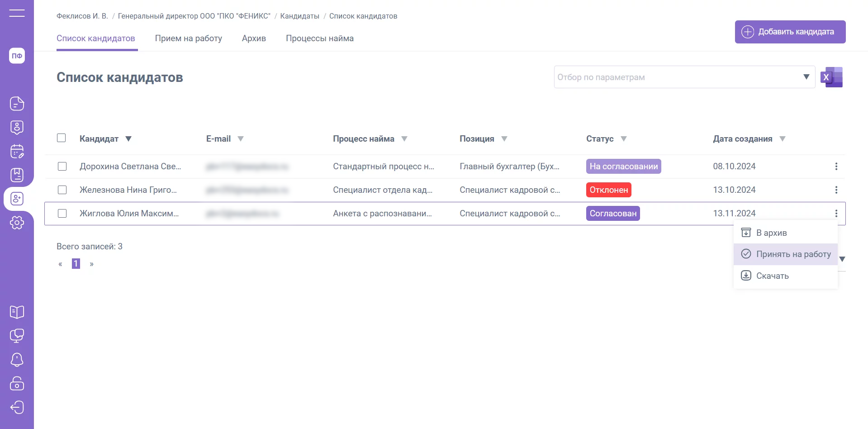The height and width of the screenshot is (429, 868).
Task: Tick checkbox for Дорохина Светлана
Action: click(62, 167)
